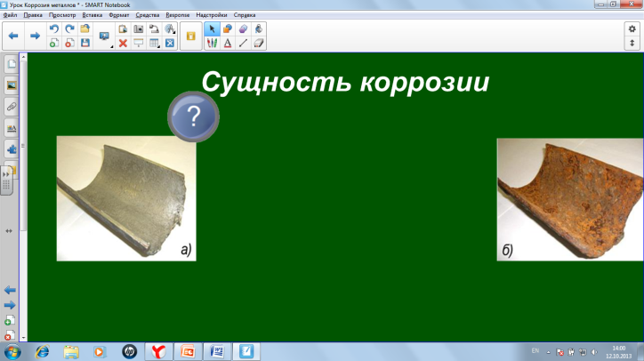Move sidebar with the double-arrow icon
The width and height of the screenshot is (644, 361).
click(x=9, y=231)
